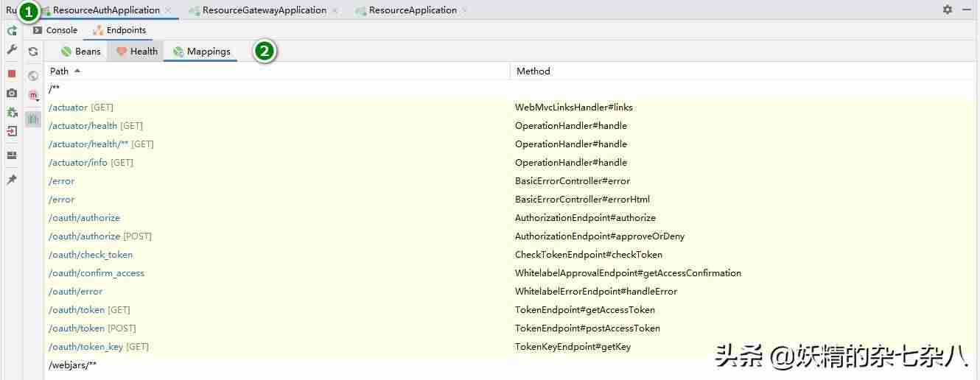
Task: Click the rerun application icon
Action: coord(12,31)
